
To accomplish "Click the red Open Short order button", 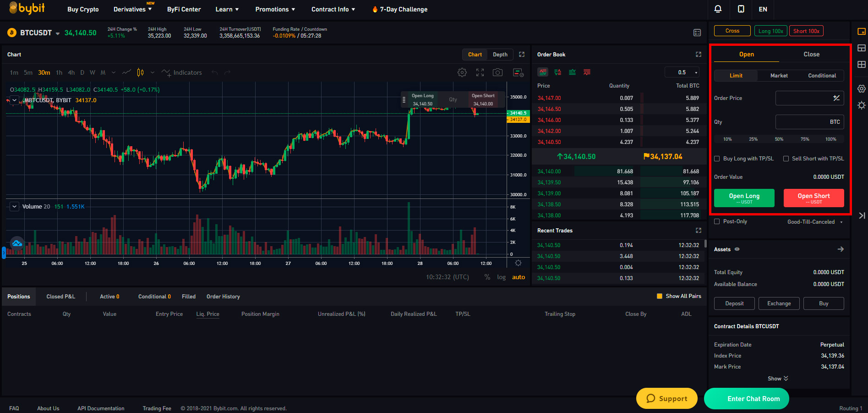I will click(814, 198).
